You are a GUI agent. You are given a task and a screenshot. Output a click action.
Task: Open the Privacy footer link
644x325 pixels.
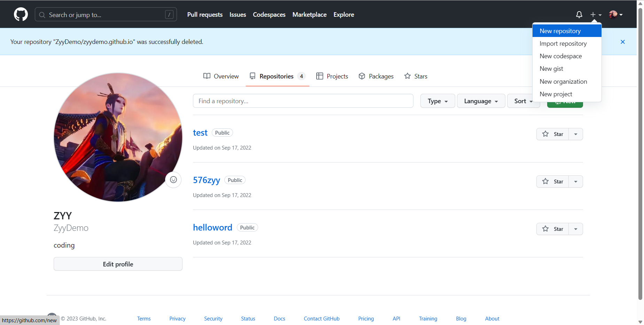pyautogui.click(x=178, y=319)
